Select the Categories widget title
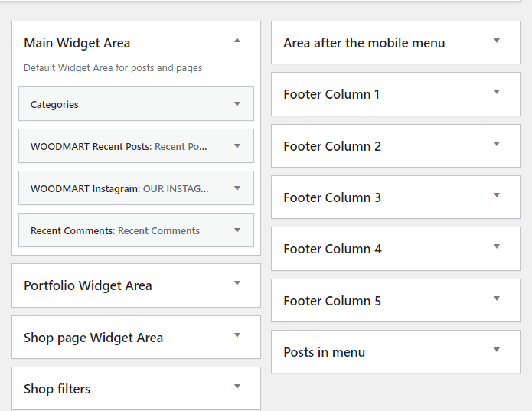 pos(54,105)
